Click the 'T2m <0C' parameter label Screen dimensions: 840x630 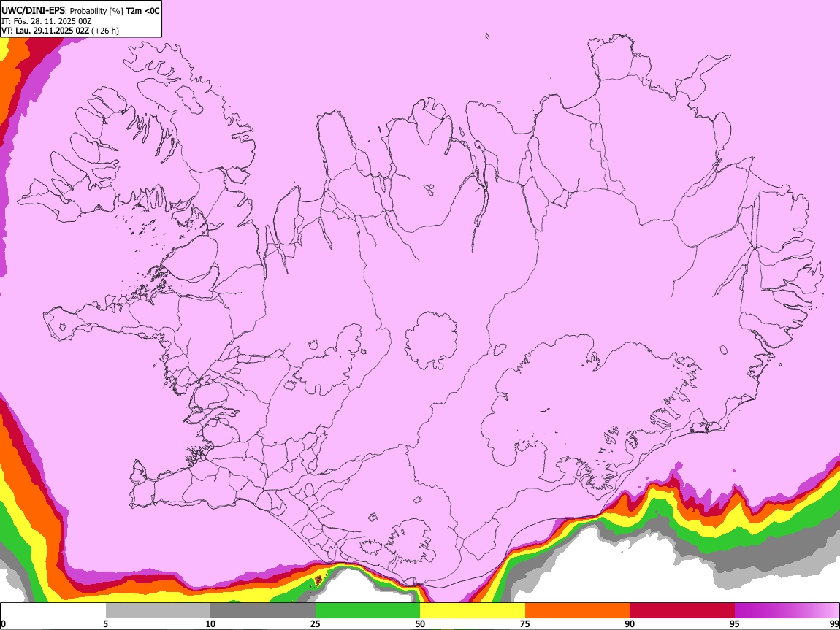point(142,11)
